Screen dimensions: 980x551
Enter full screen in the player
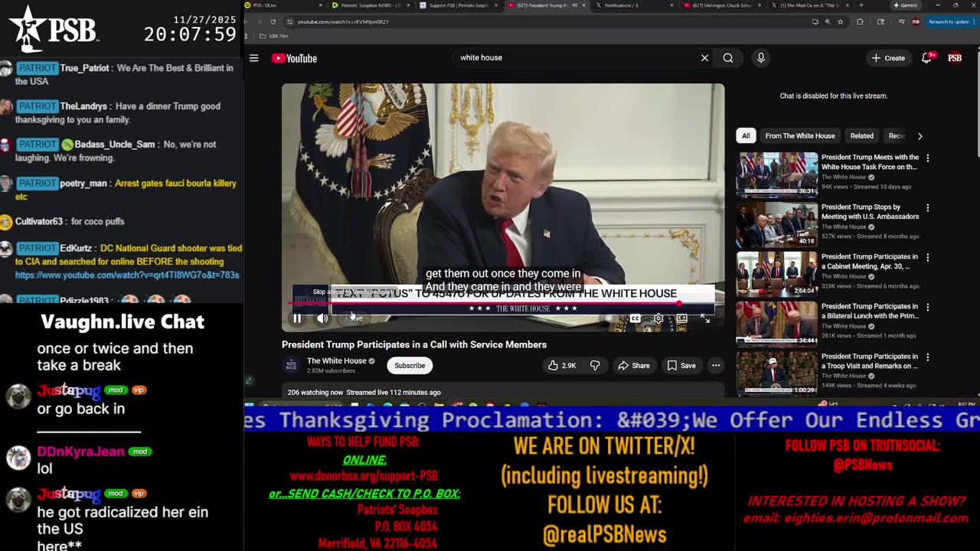click(705, 318)
